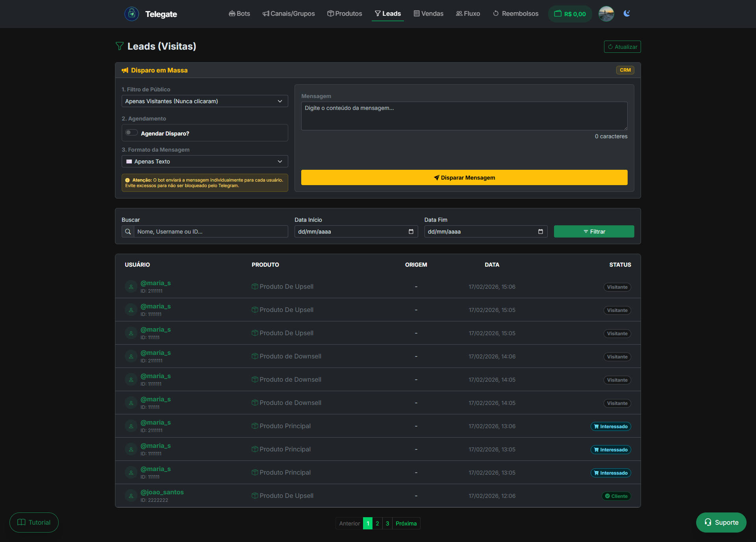Click the Atualizar button

coord(622,46)
